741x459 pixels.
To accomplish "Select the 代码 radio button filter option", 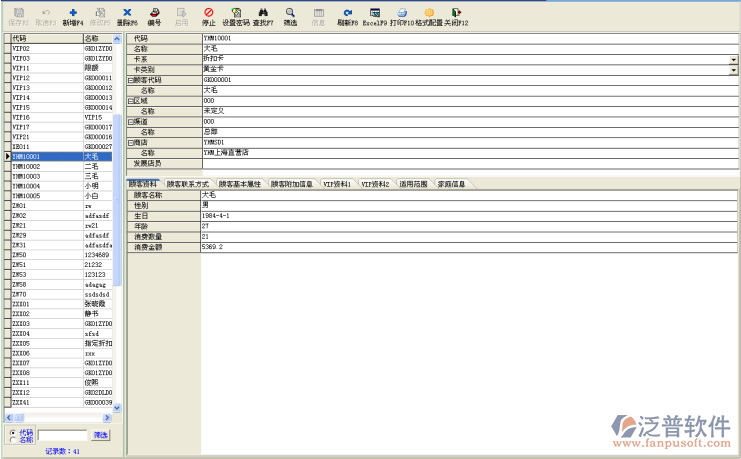I will click(12, 432).
